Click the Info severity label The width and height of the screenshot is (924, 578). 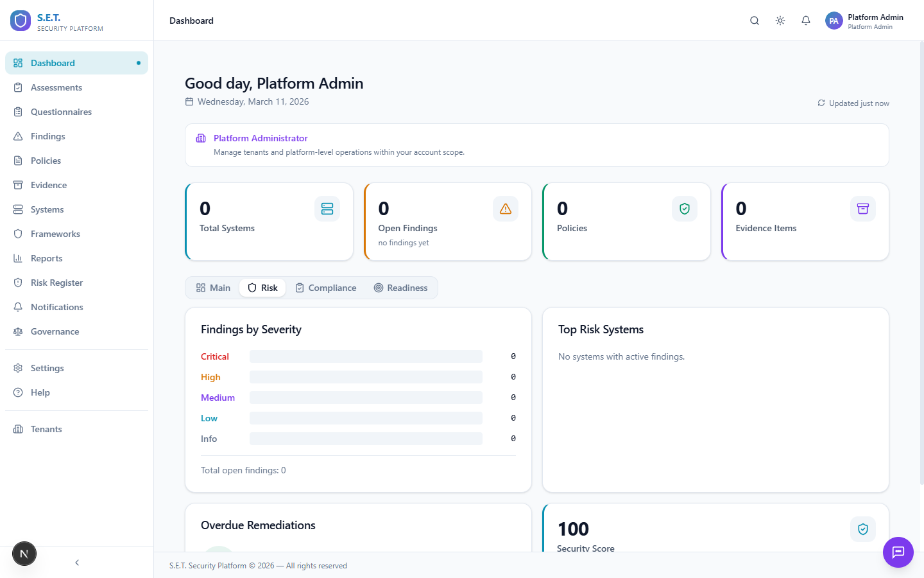[x=209, y=439]
